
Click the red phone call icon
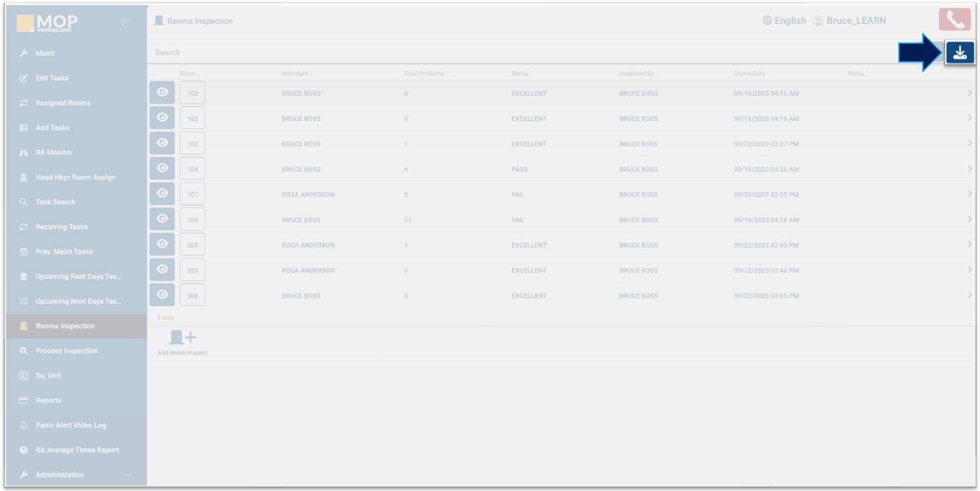point(955,20)
